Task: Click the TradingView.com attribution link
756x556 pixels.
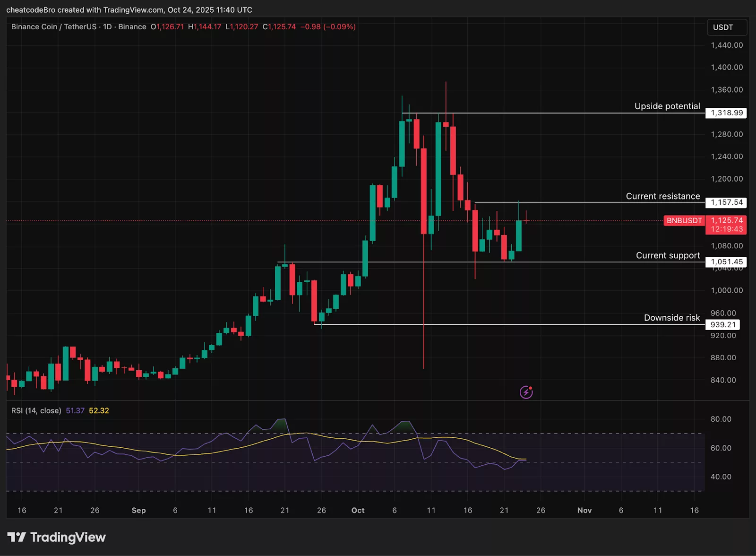Action: pyautogui.click(x=133, y=9)
